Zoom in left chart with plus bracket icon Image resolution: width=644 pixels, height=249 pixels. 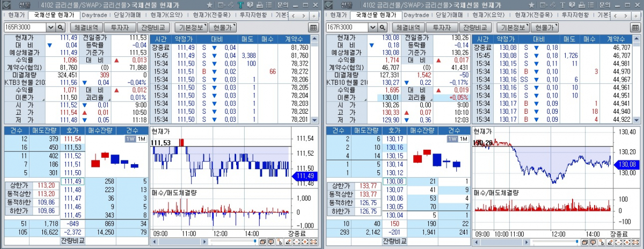coord(305,242)
